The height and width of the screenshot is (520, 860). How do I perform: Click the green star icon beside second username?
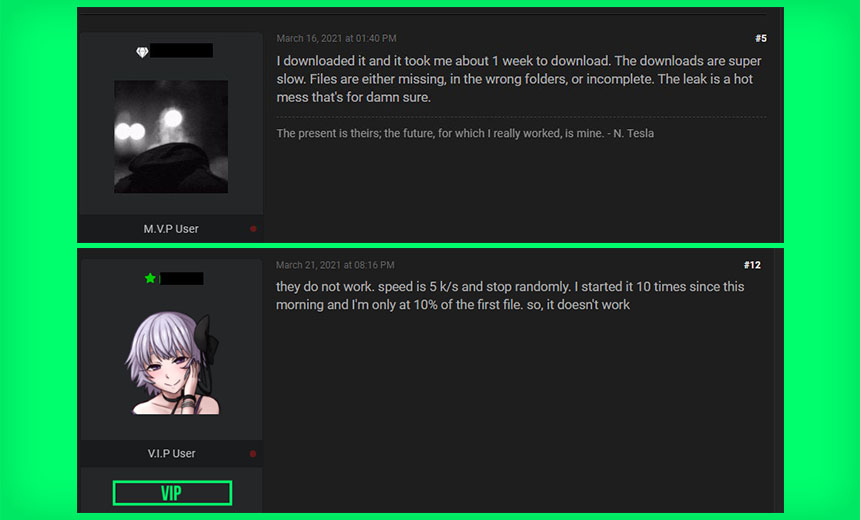coord(150,278)
